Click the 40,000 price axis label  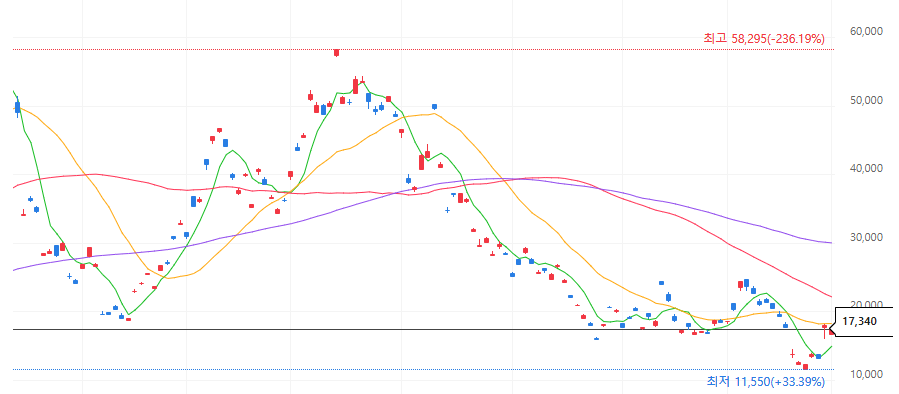click(x=865, y=168)
